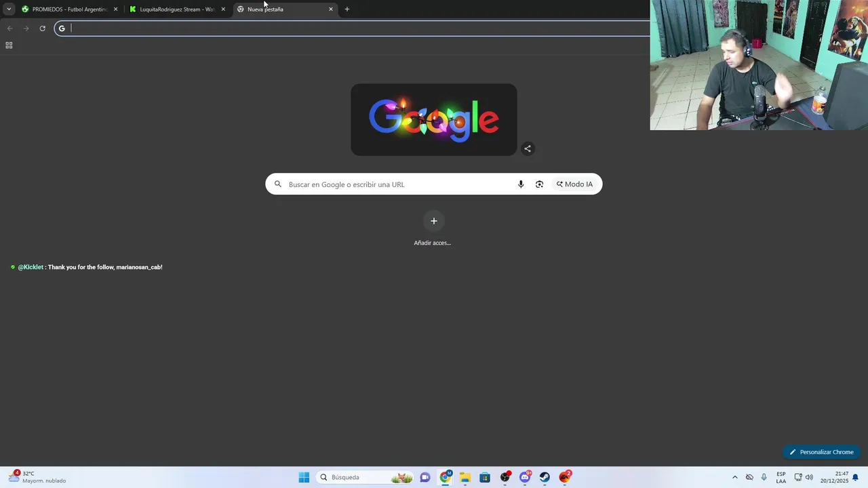Open Steam from the taskbar
The image size is (868, 488).
click(x=545, y=477)
